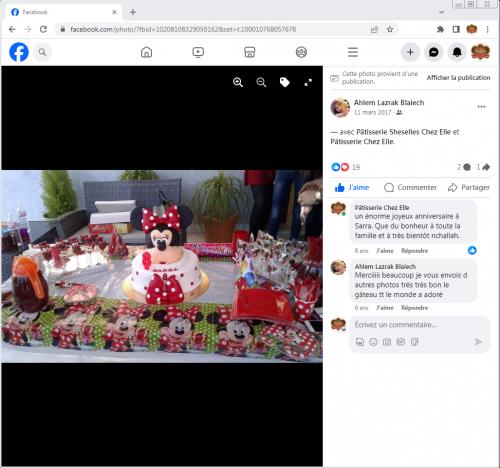This screenshot has height=468, width=500.
Task: Zoom out of the photo
Action: coord(261,82)
